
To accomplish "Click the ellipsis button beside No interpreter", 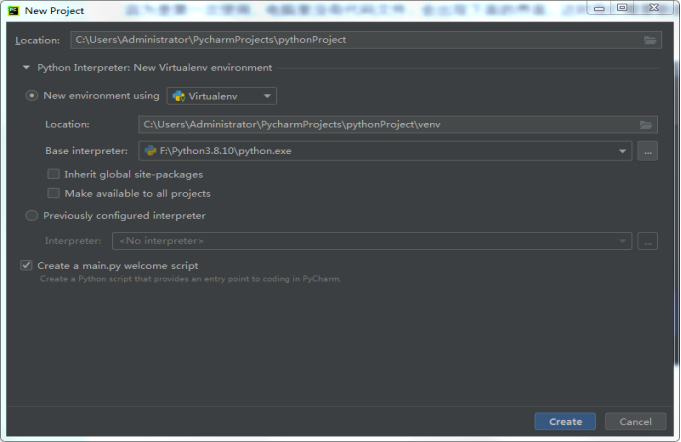I will click(x=648, y=241).
